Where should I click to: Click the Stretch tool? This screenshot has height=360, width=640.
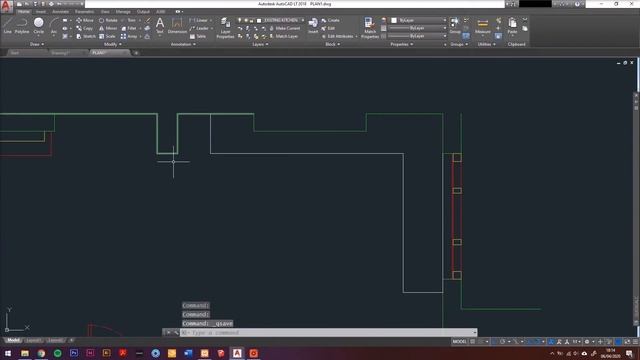[86, 36]
